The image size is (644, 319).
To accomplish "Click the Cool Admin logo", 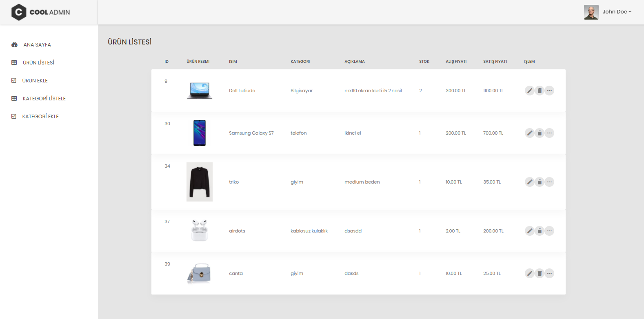I will click(40, 12).
